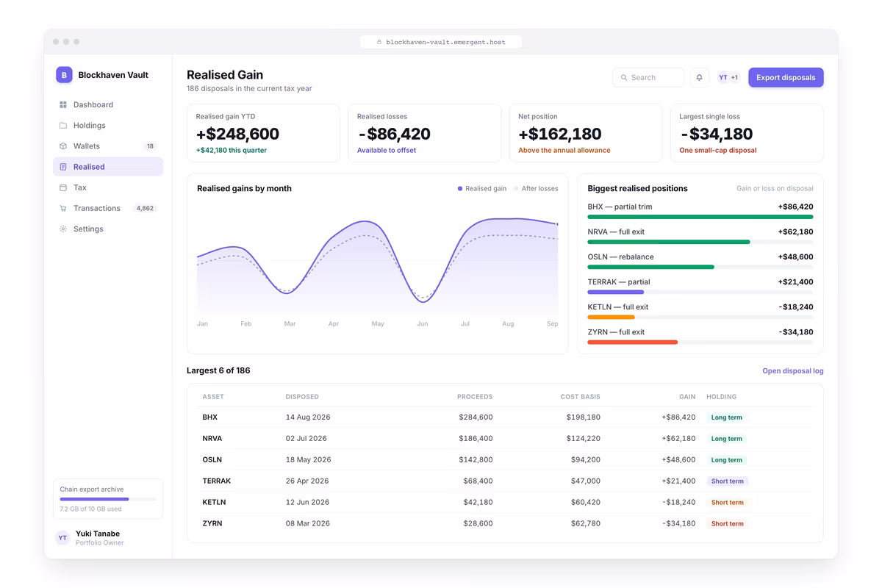Image resolution: width=882 pixels, height=588 pixels.
Task: Click Largest single loss card
Action: pos(747,133)
